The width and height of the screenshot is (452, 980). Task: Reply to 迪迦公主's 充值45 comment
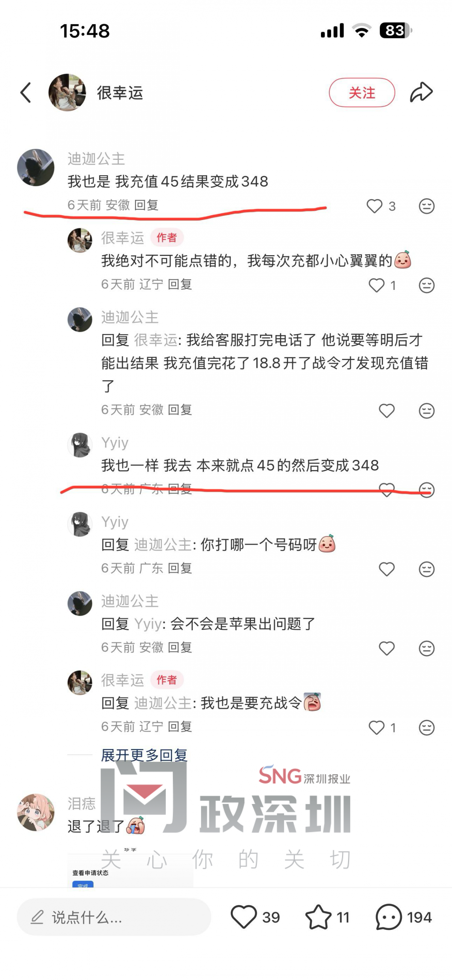point(147,205)
